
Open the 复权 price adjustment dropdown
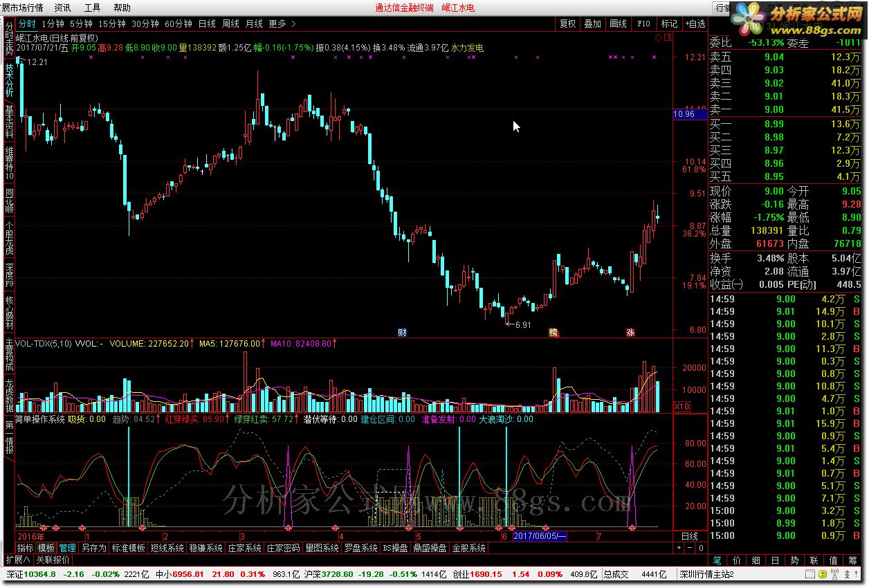click(x=567, y=24)
